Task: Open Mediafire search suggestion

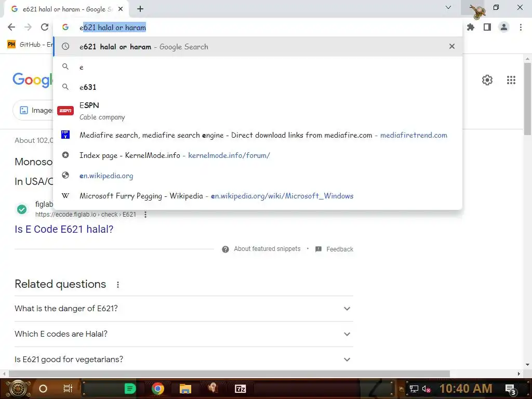Action: pyautogui.click(x=258, y=135)
